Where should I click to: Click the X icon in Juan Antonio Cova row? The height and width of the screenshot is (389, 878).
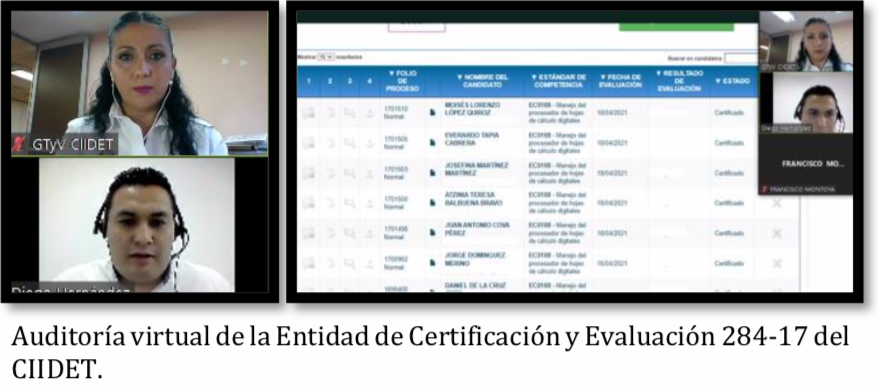click(x=777, y=233)
